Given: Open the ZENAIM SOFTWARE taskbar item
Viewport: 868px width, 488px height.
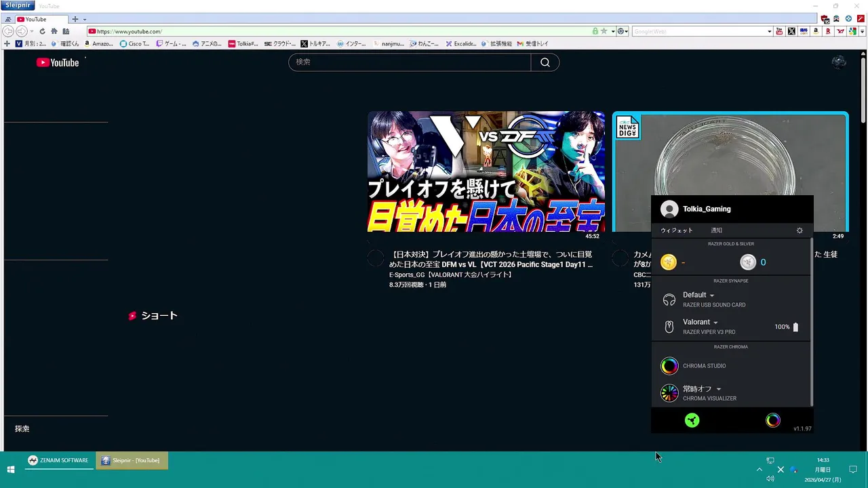Looking at the screenshot, I should click(x=58, y=460).
